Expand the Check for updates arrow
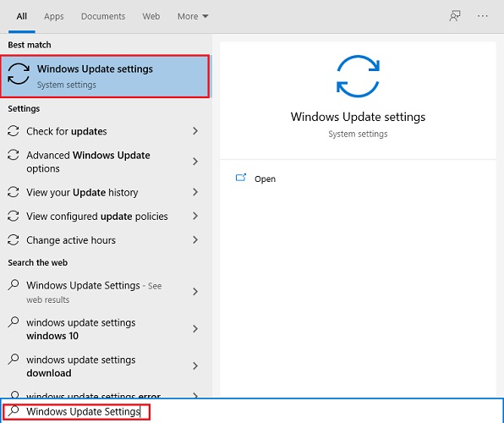Screen dimensions: 504x423 pyautogui.click(x=195, y=130)
